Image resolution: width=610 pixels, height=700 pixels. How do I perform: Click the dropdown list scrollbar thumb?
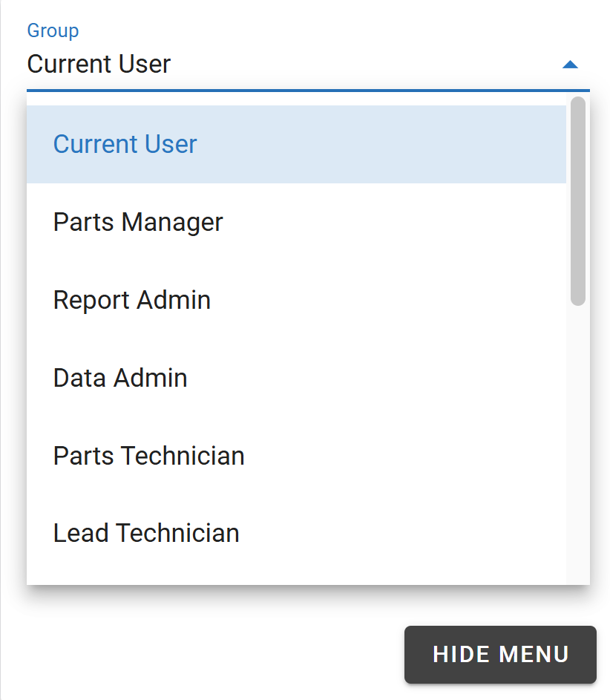point(577,200)
